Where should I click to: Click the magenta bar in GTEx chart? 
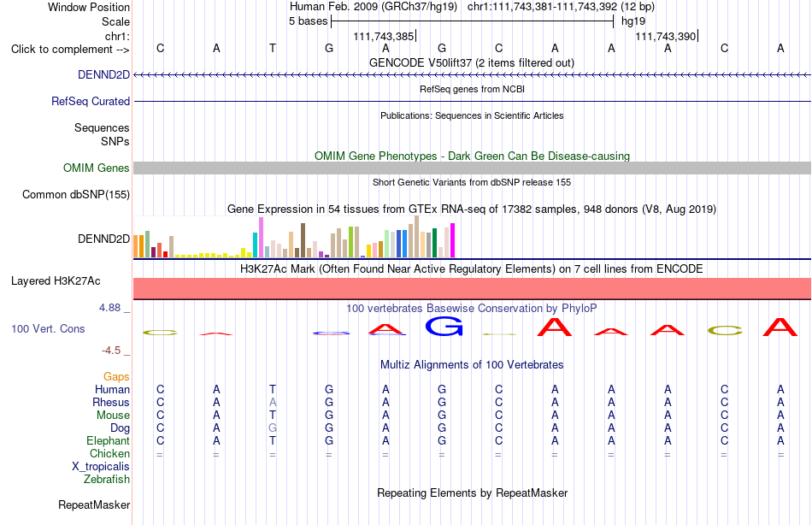tap(453, 240)
